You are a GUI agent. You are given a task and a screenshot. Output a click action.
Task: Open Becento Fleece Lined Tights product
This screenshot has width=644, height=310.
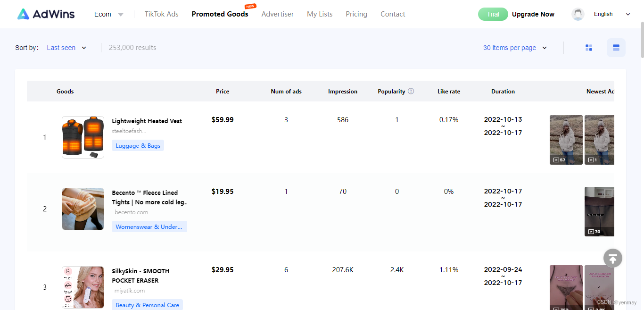(x=150, y=197)
